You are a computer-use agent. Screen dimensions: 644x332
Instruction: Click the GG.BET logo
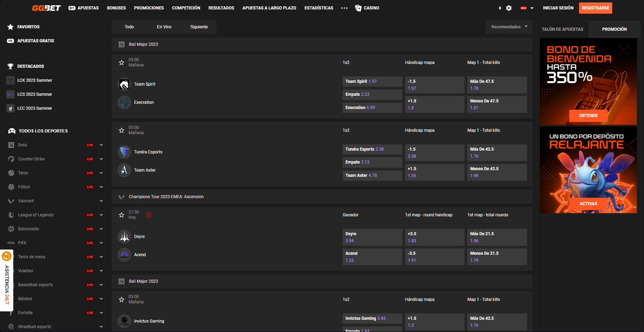pos(46,8)
